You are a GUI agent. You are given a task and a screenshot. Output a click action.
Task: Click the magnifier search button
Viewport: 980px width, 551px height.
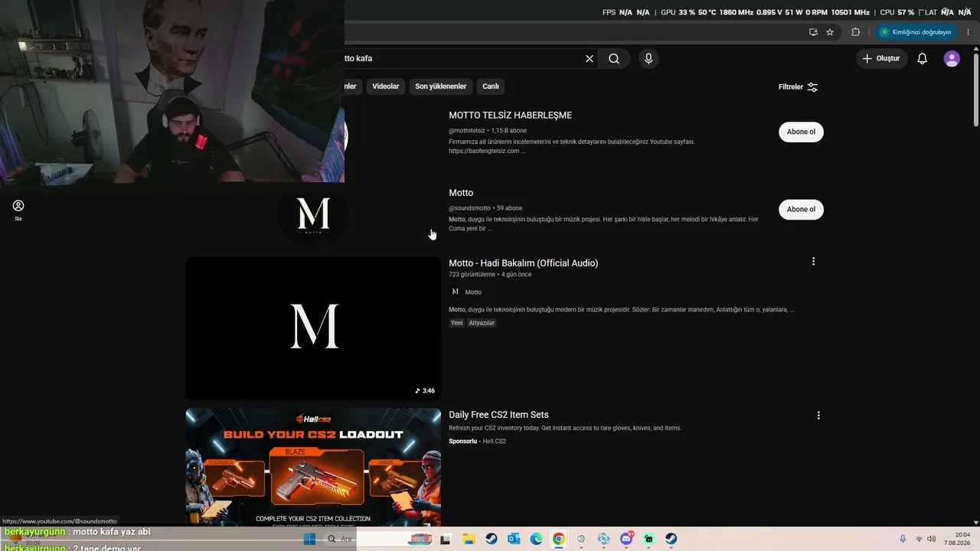point(614,58)
